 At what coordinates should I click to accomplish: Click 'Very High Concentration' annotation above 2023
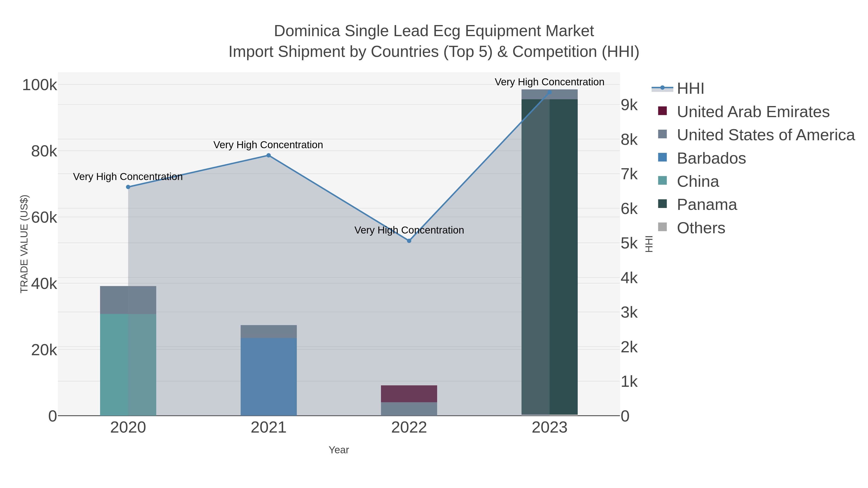pos(549,82)
